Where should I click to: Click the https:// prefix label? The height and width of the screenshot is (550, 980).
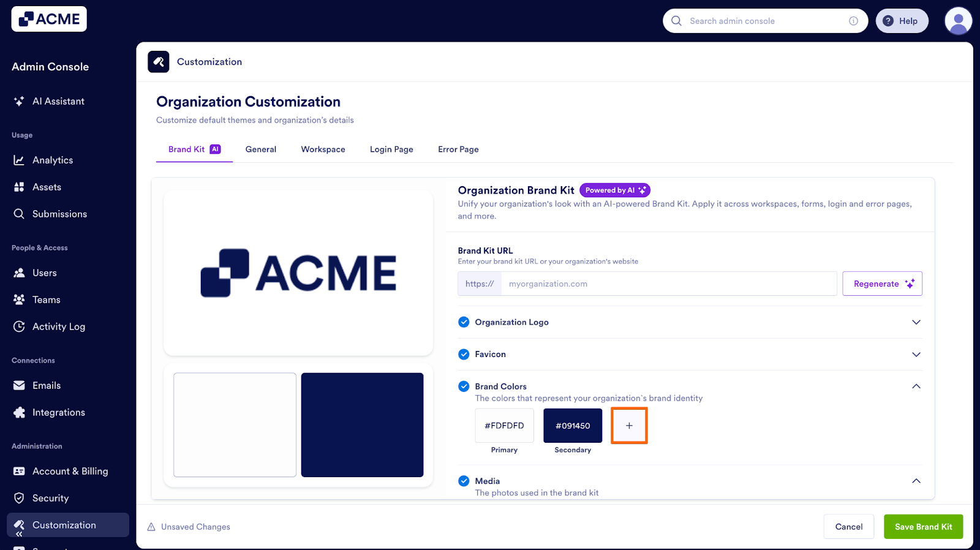480,284
